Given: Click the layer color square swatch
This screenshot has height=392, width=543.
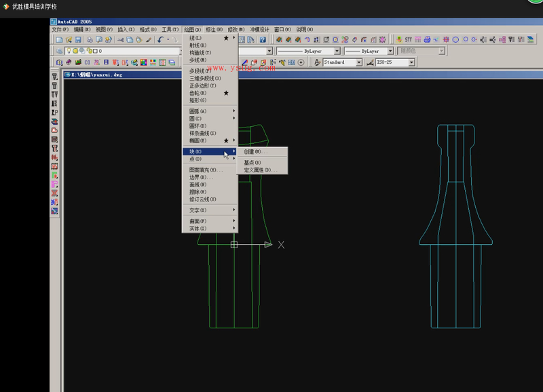Looking at the screenshot, I should pyautogui.click(x=95, y=52).
